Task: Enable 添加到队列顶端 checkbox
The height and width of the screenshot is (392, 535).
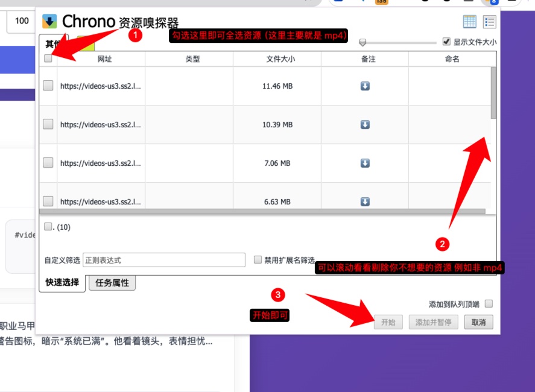Action: pos(489,303)
